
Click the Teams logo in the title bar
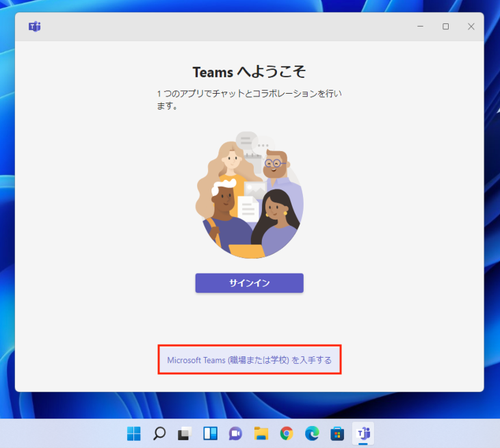click(x=35, y=27)
